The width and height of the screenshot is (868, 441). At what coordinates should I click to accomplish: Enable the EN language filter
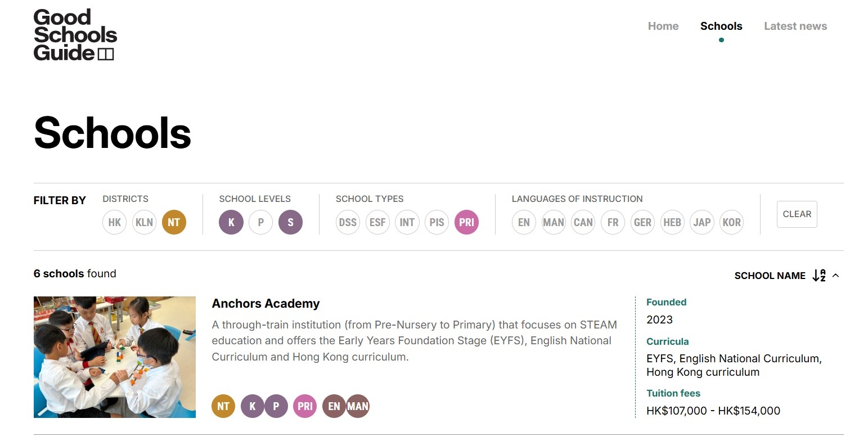[x=524, y=222]
